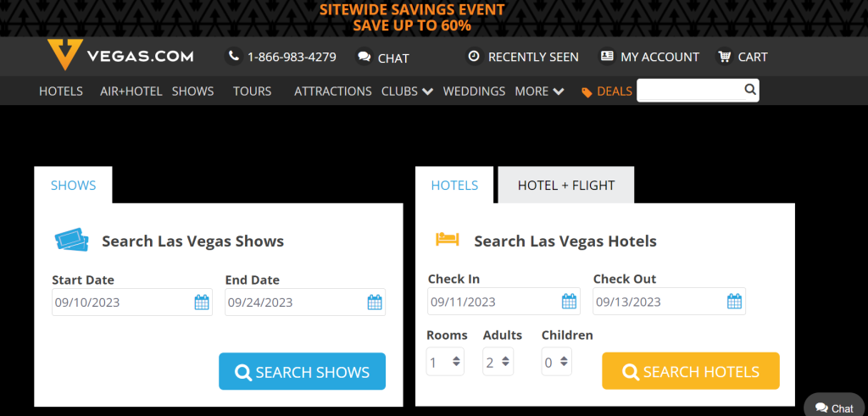868x416 pixels.
Task: Open the Adults count selector
Action: 498,363
